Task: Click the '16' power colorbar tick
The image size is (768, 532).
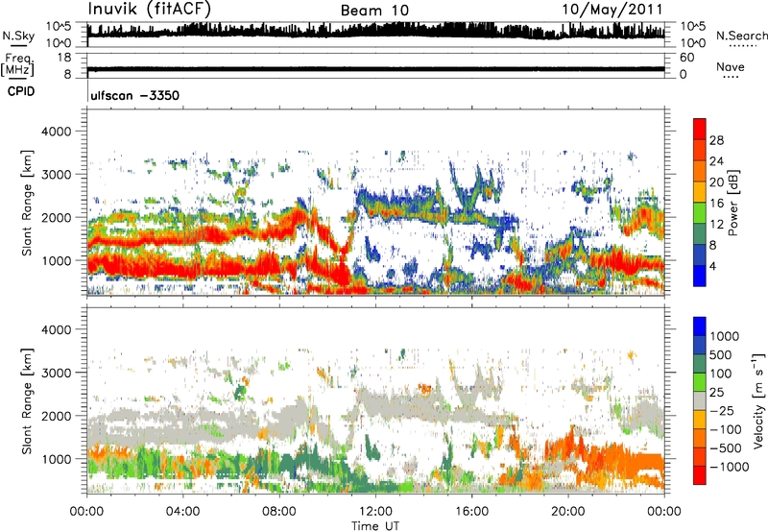Action: (716, 204)
